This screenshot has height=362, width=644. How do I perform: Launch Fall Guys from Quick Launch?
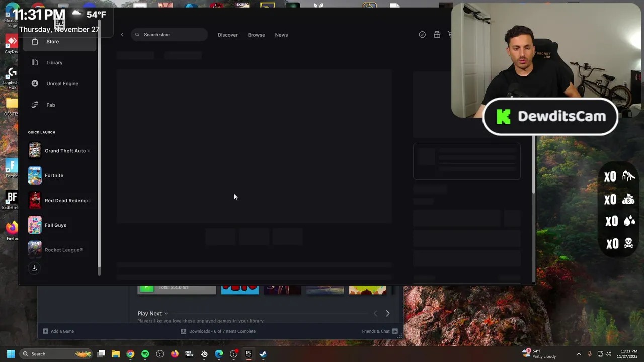click(x=59, y=225)
